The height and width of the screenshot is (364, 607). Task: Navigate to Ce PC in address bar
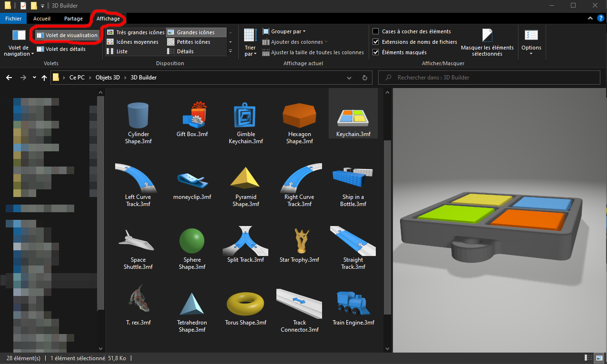point(77,78)
